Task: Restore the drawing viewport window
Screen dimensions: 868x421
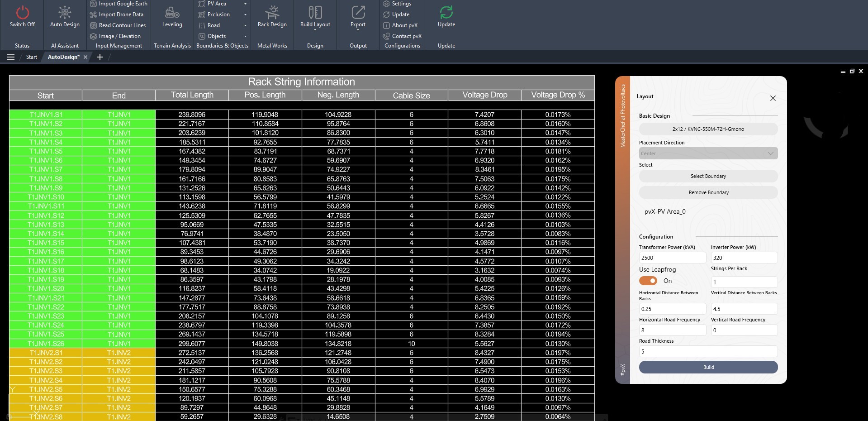Action: click(x=852, y=71)
